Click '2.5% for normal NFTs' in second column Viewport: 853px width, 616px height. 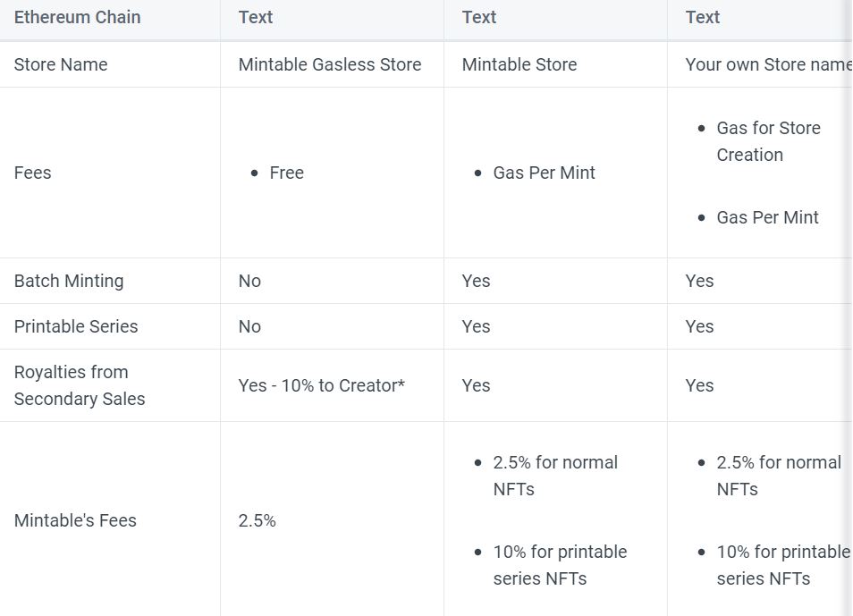click(554, 476)
